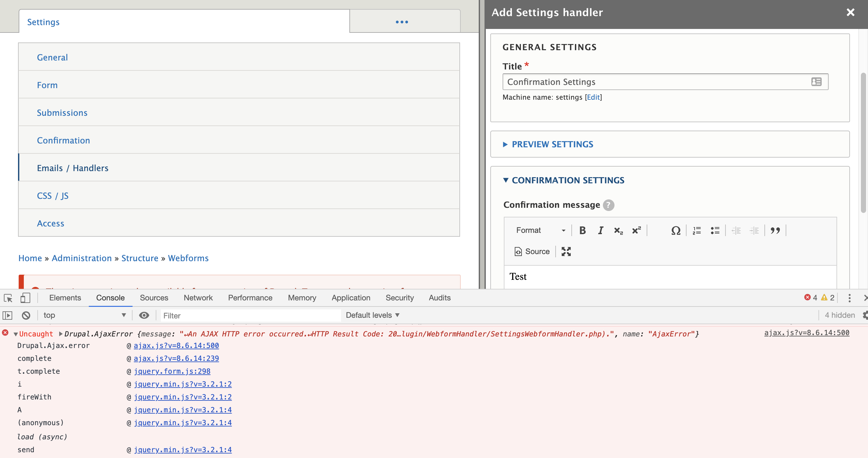
Task: Click the yellow warning count indicator
Action: (x=827, y=298)
